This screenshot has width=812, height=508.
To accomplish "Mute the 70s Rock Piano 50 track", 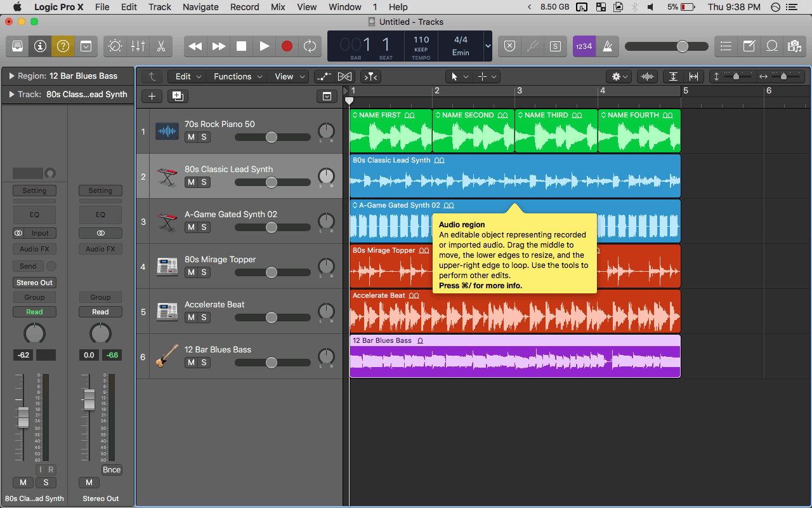I will 190,137.
